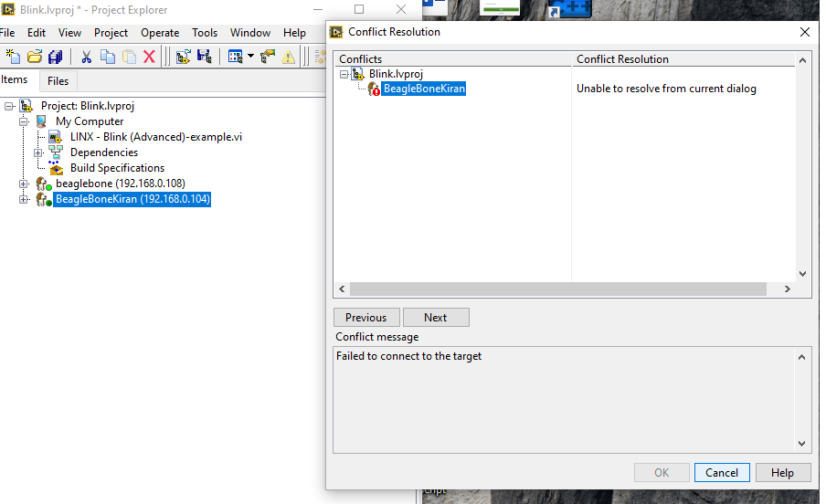Click 'Unable to resolve from current dialog' text
The height and width of the screenshot is (504, 826).
click(666, 89)
